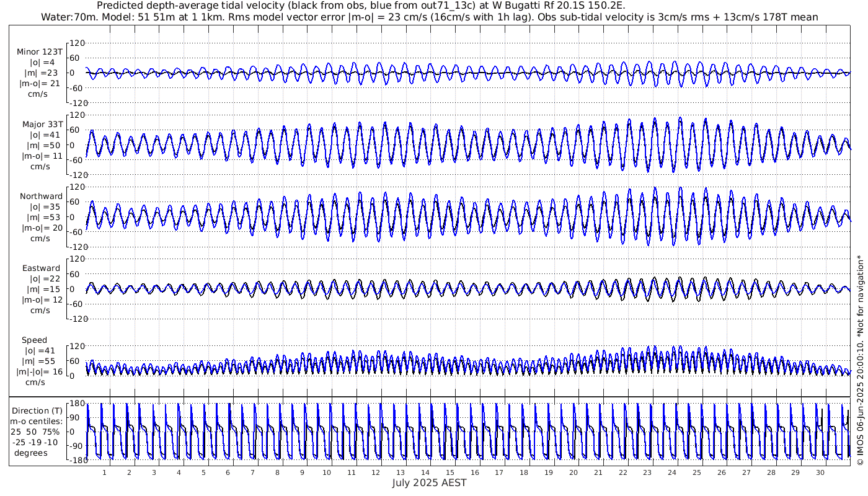Click the 'cm/s' unit label under Speed panel
The image size is (868, 496).
coord(35,383)
